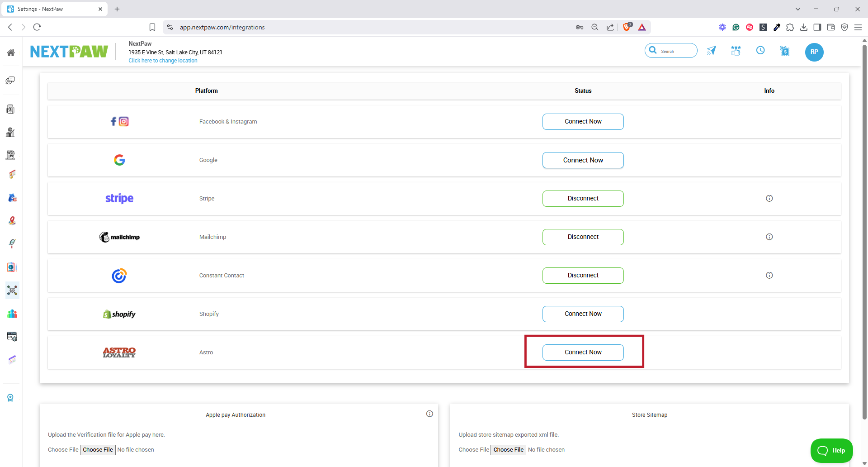Open the clipboard gear icon in the sidebar

click(x=12, y=267)
